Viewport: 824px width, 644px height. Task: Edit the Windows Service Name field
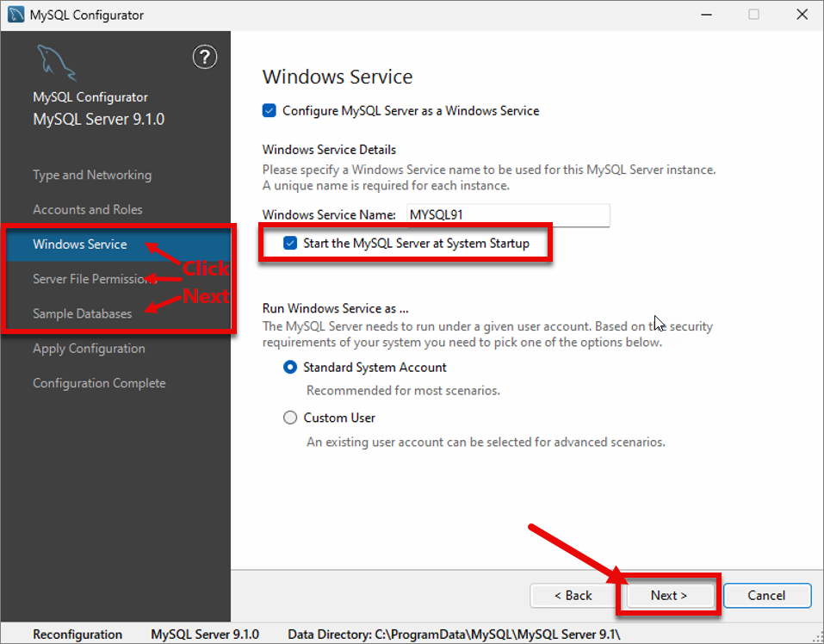click(508, 215)
